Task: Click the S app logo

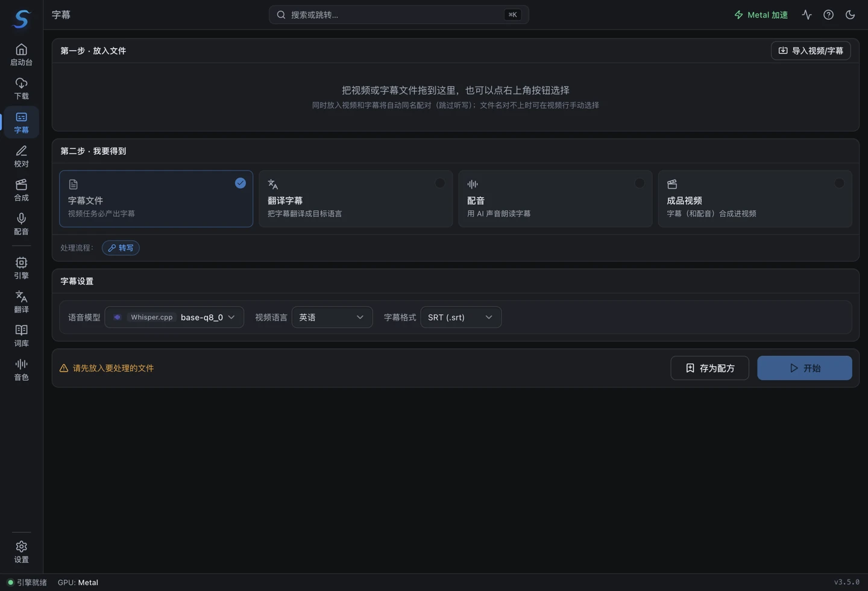Action: pos(22,19)
